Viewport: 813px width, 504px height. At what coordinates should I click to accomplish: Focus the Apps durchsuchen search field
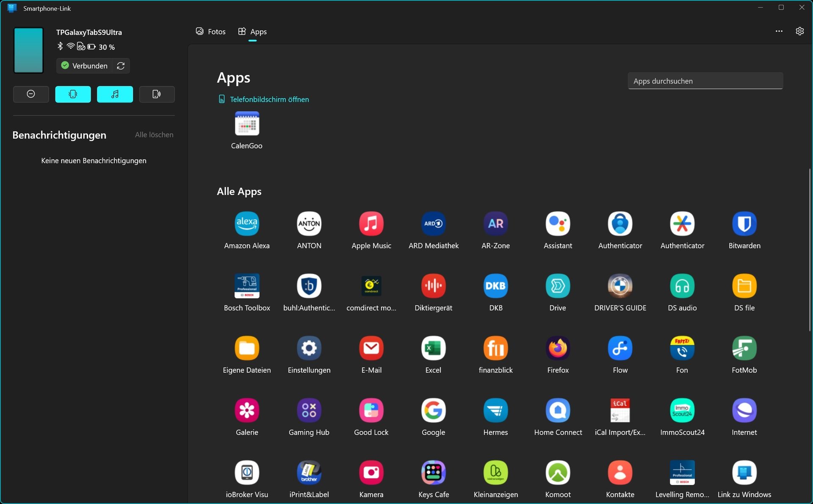click(705, 81)
